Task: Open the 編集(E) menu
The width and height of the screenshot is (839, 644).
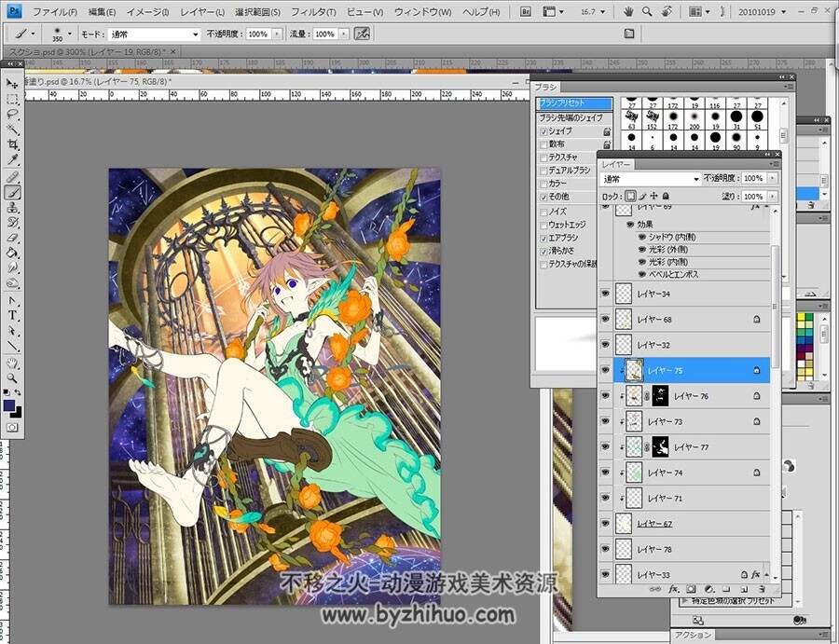Action: click(x=102, y=11)
